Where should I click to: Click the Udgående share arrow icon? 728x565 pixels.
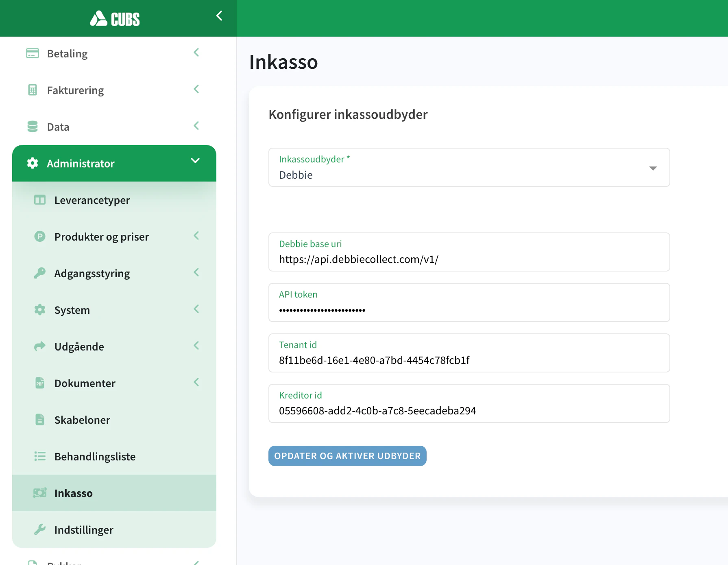40,346
